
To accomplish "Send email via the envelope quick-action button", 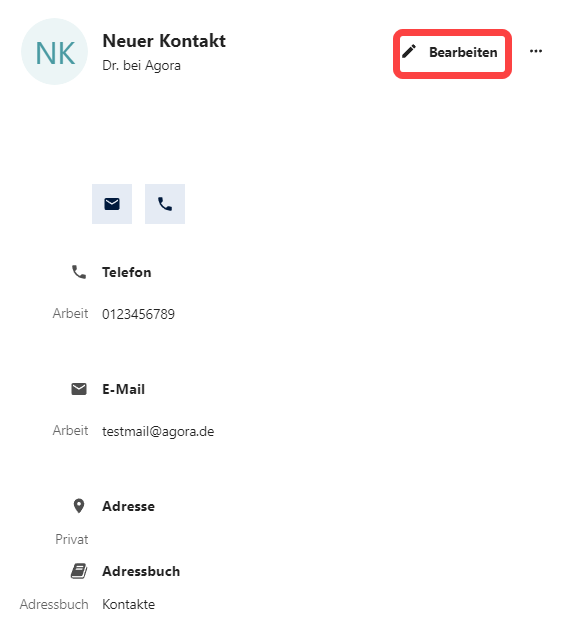I will tap(112, 204).
